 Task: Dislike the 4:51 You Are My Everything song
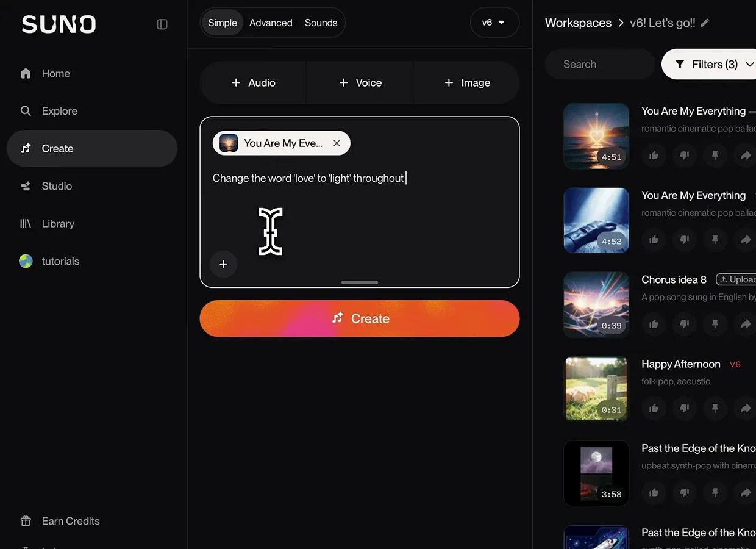point(684,156)
